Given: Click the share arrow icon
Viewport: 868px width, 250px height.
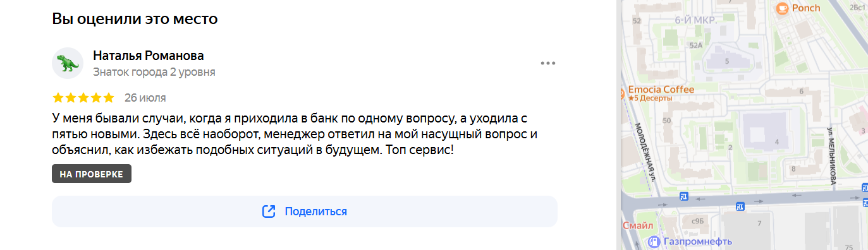Looking at the screenshot, I should 269,211.
